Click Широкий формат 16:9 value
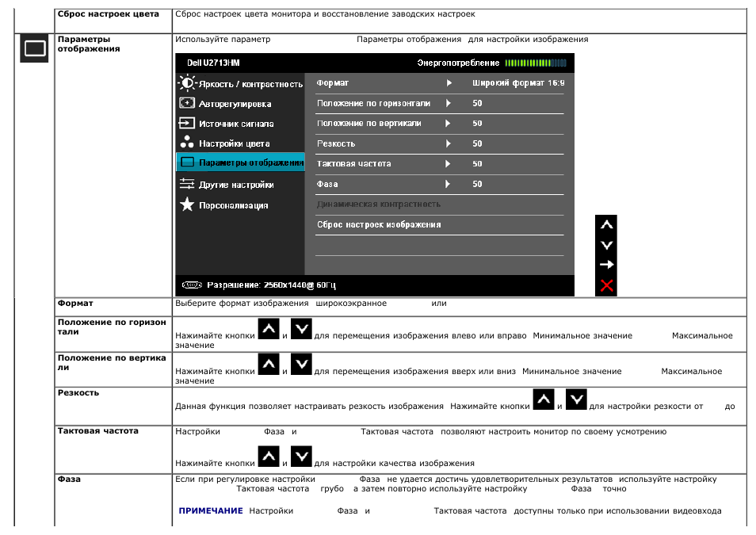This screenshot has height=535, width=756. tap(518, 83)
